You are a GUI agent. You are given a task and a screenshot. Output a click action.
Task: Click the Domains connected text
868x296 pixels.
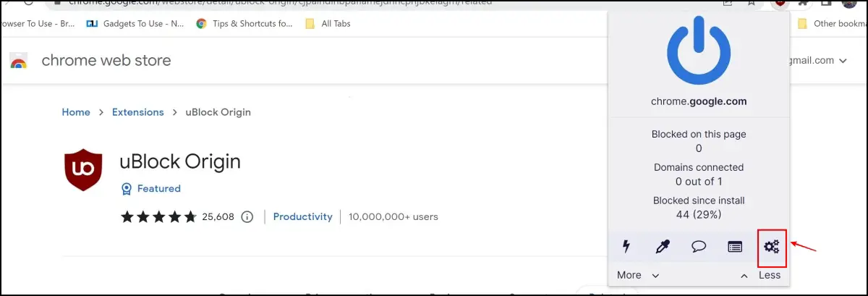(x=699, y=167)
